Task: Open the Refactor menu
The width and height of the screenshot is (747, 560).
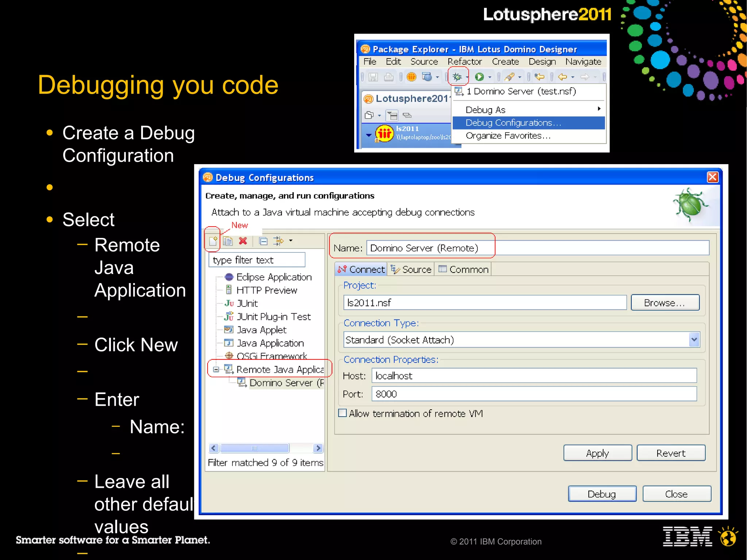Action: 465,62
